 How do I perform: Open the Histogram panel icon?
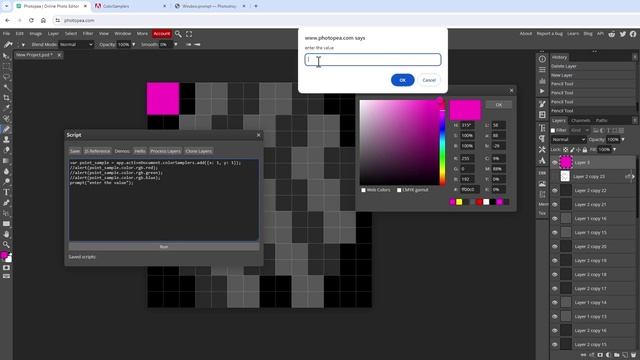click(542, 81)
